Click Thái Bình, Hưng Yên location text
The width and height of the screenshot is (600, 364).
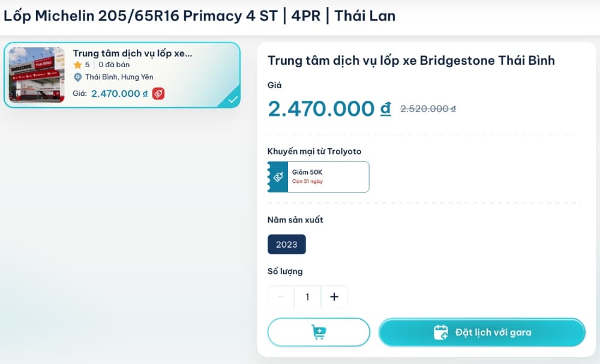point(119,77)
